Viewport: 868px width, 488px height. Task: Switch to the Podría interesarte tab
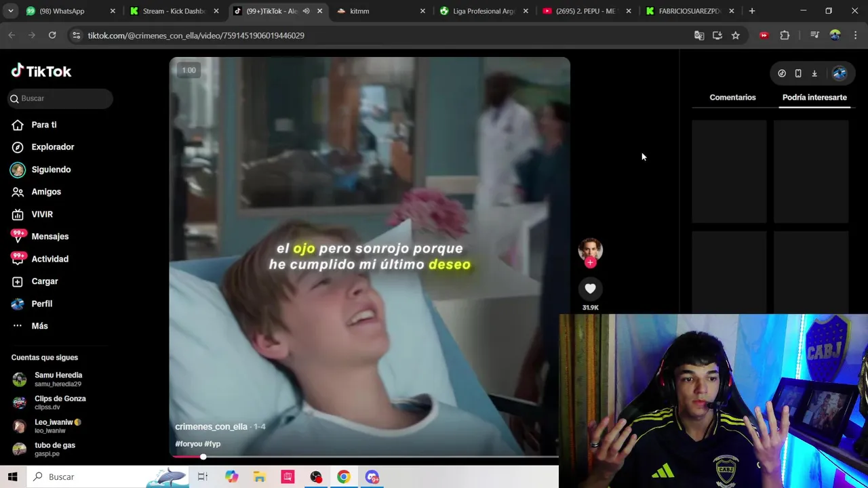click(814, 98)
